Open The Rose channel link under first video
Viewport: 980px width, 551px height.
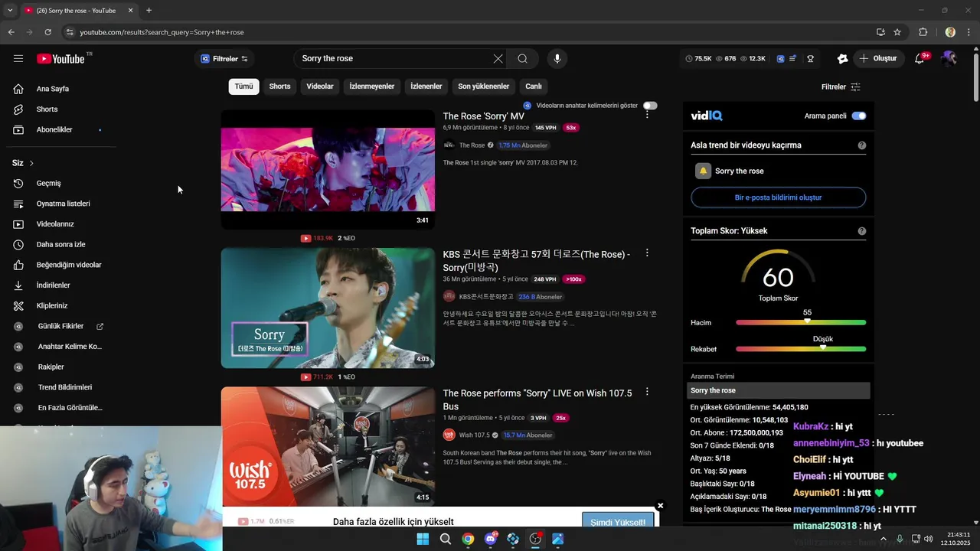[x=472, y=145]
